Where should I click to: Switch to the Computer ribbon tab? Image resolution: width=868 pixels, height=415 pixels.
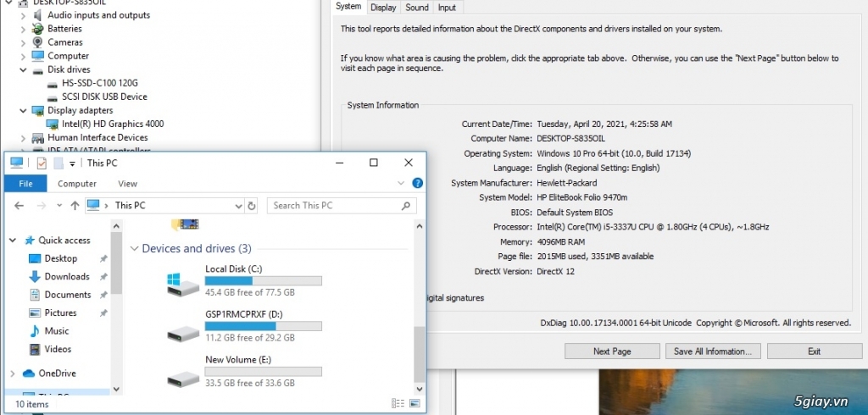click(77, 184)
